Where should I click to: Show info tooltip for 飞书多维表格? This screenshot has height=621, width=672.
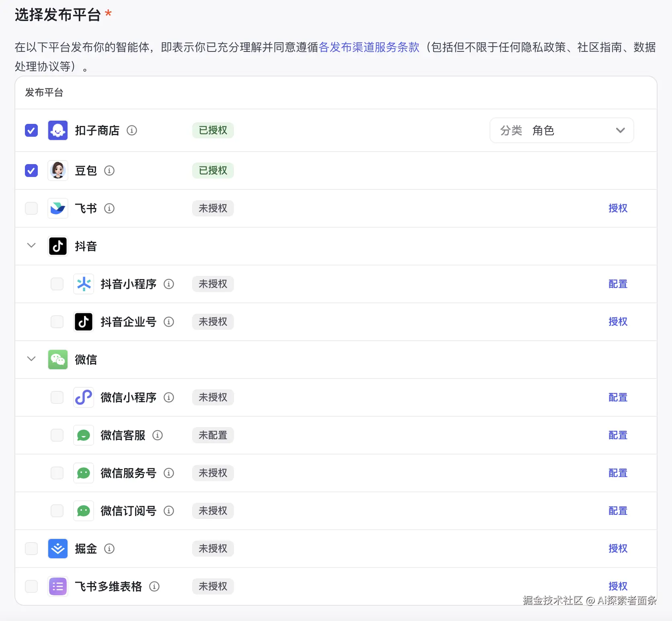(154, 586)
